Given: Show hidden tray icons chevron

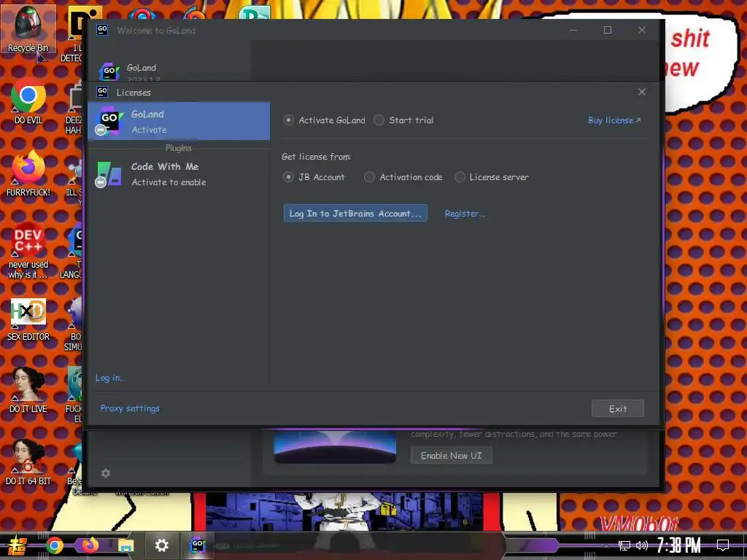Looking at the screenshot, I should tap(606, 545).
